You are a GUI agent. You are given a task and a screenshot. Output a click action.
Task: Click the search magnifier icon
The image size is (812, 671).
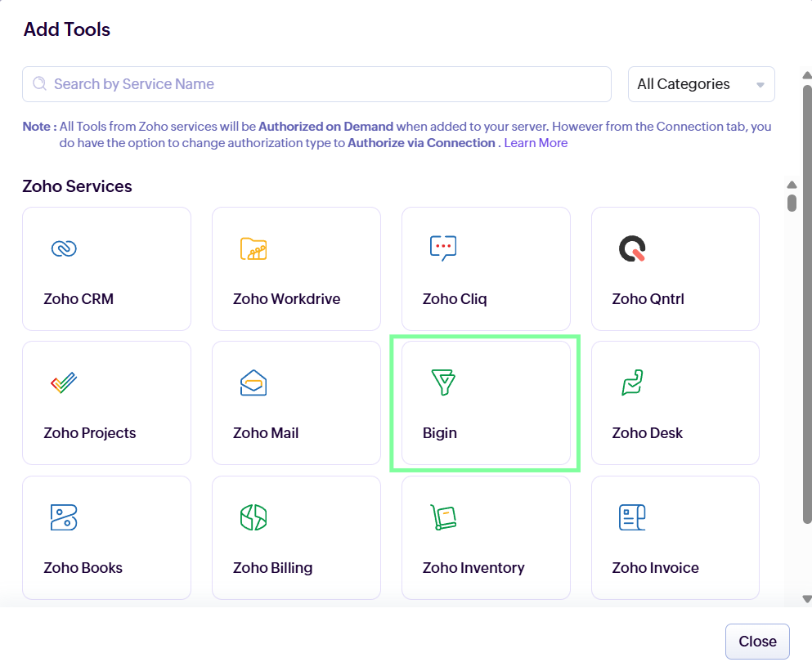pos(39,84)
